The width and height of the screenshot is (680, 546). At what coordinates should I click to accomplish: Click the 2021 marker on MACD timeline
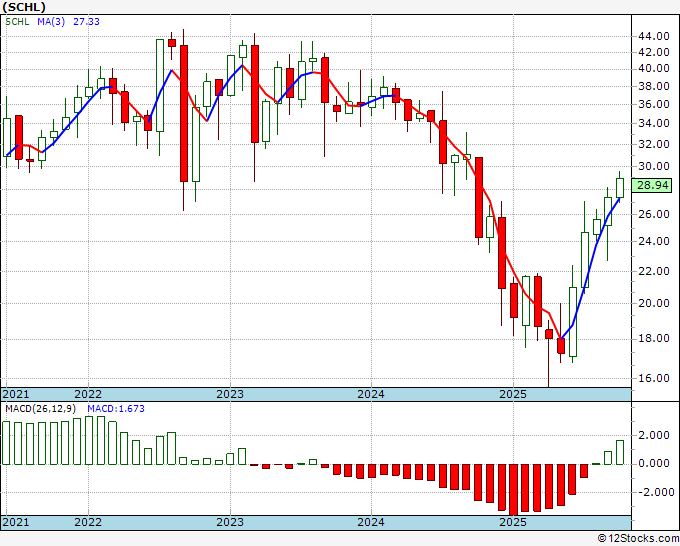(16, 522)
